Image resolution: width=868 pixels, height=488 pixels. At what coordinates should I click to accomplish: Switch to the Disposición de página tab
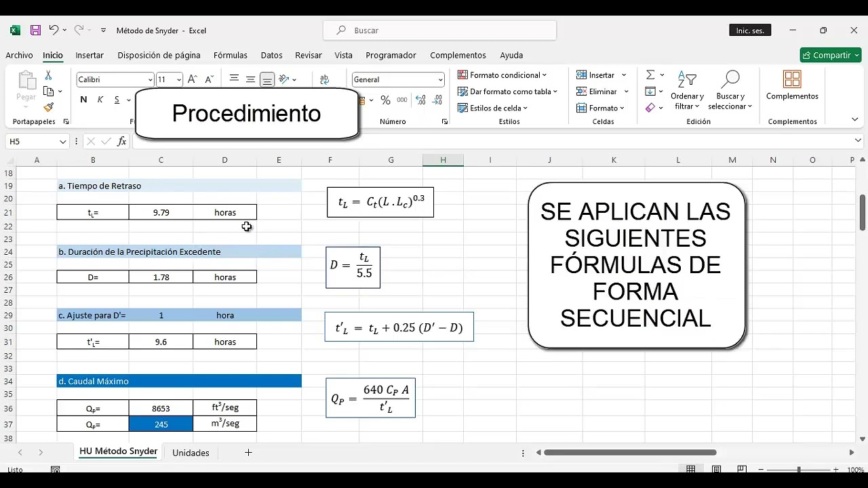click(159, 55)
